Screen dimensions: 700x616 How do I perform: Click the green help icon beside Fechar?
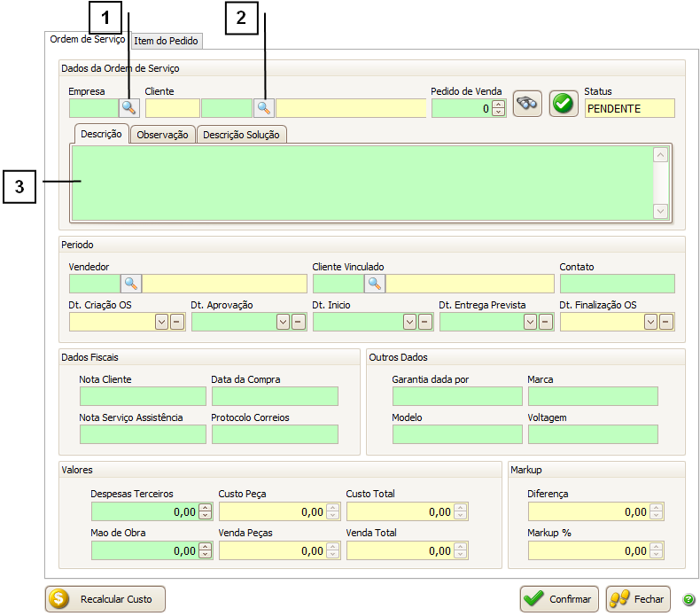click(x=688, y=599)
